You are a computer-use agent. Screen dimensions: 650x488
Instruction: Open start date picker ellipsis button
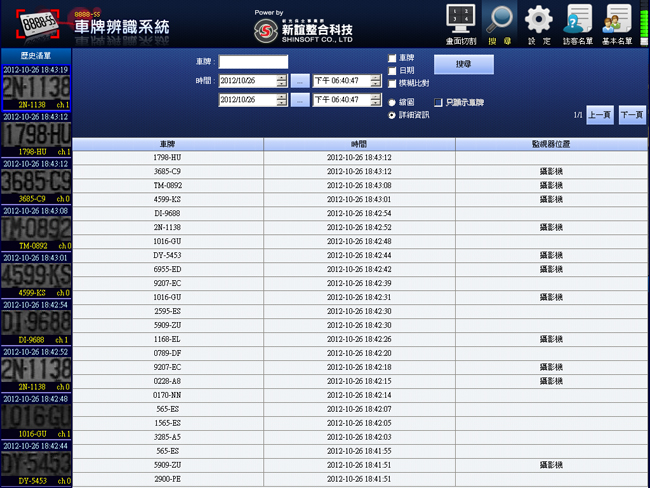(300, 81)
